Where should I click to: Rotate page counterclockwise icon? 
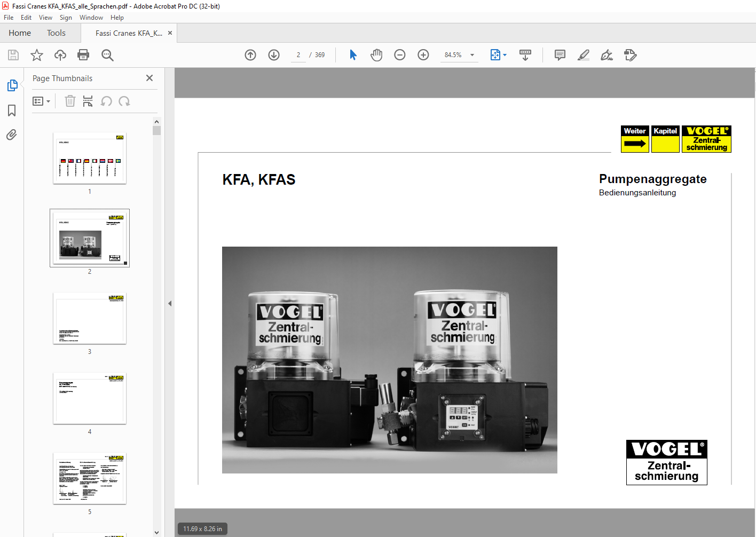click(106, 101)
